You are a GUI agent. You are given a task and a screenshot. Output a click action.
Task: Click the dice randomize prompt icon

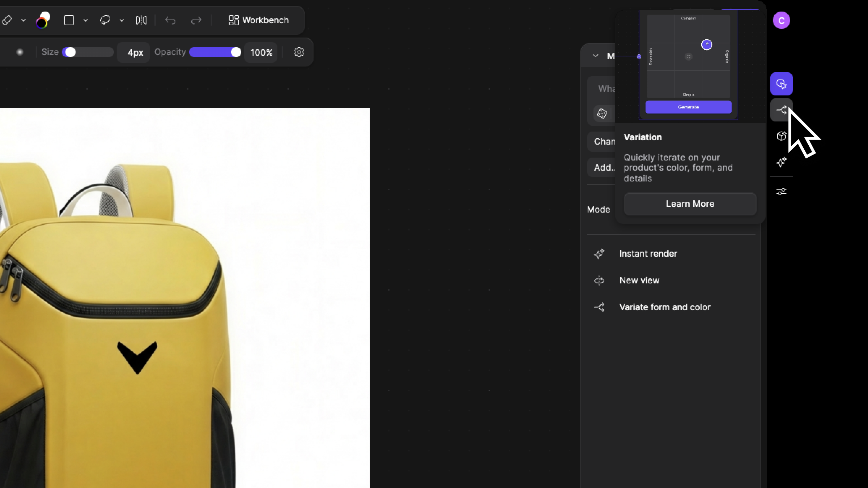click(x=602, y=114)
